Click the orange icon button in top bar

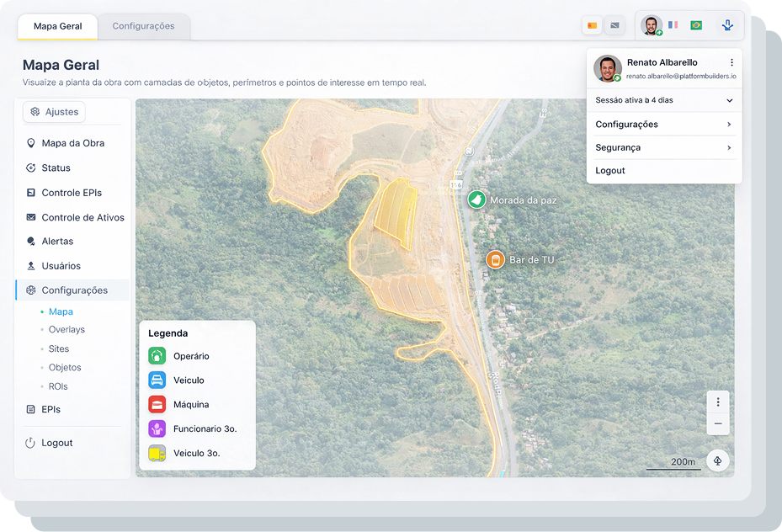592,25
